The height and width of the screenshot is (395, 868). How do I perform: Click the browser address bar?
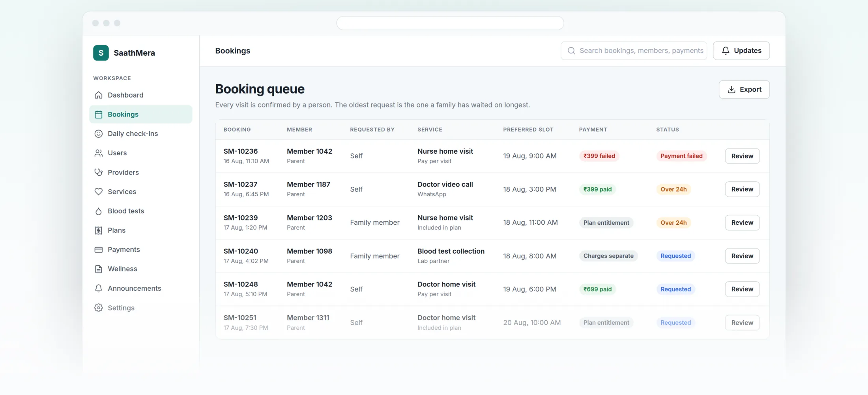[450, 23]
